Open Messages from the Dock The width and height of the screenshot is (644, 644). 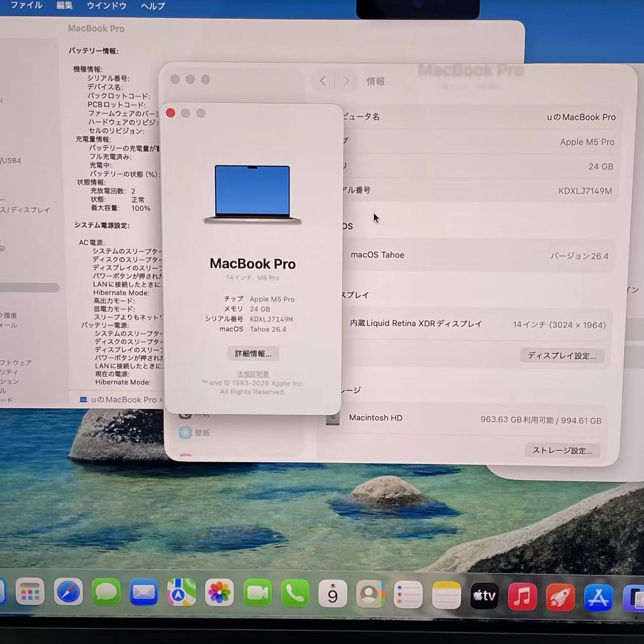(x=106, y=592)
